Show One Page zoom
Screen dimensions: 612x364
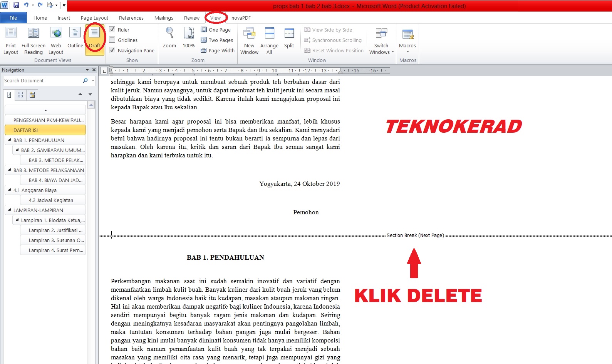pos(216,30)
